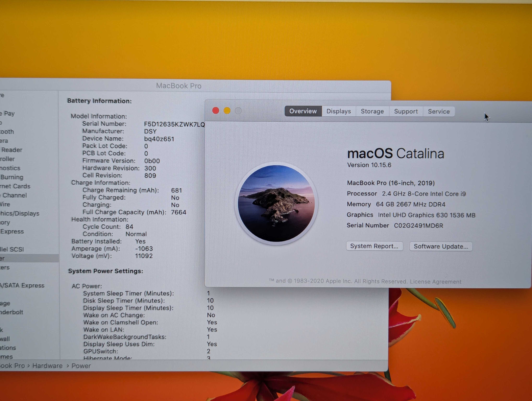Click the Hardware Revision value 300
The image size is (532, 401).
(x=150, y=168)
